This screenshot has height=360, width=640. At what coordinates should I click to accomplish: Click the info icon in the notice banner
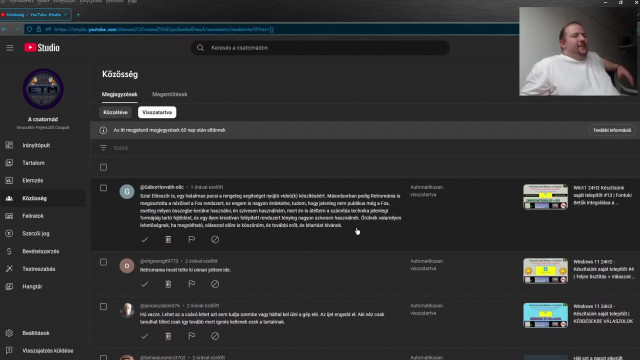coord(103,130)
